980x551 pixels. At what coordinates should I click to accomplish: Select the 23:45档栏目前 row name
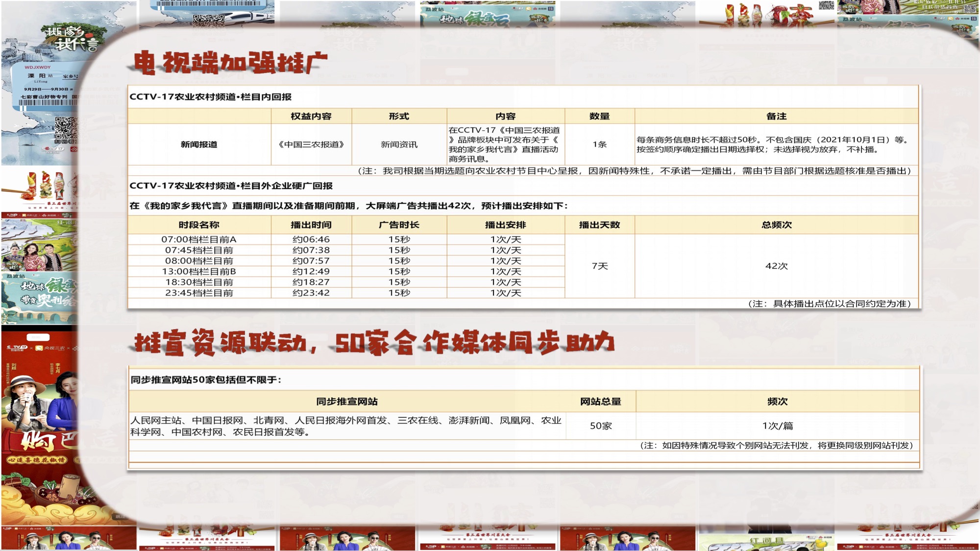point(199,293)
